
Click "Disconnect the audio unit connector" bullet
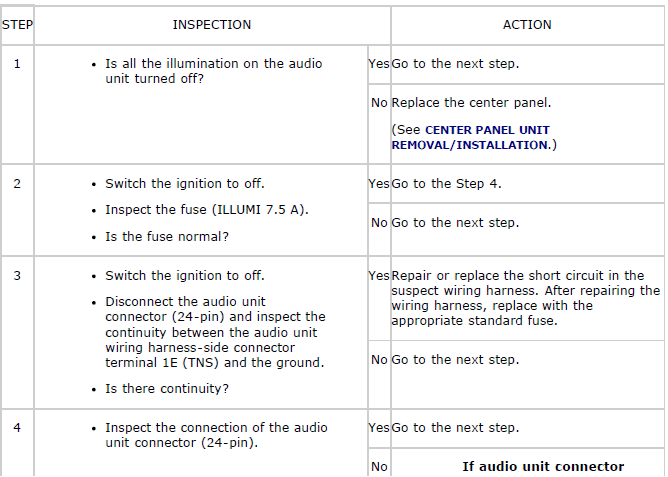215,332
